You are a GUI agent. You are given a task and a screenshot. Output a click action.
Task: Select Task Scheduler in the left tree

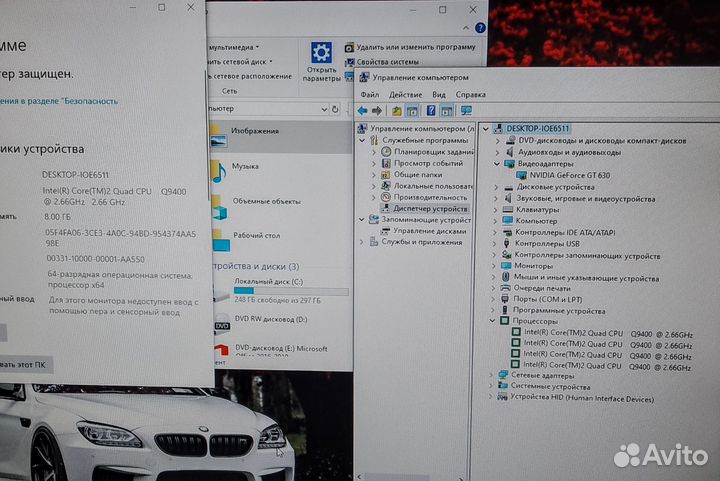pyautogui.click(x=433, y=151)
